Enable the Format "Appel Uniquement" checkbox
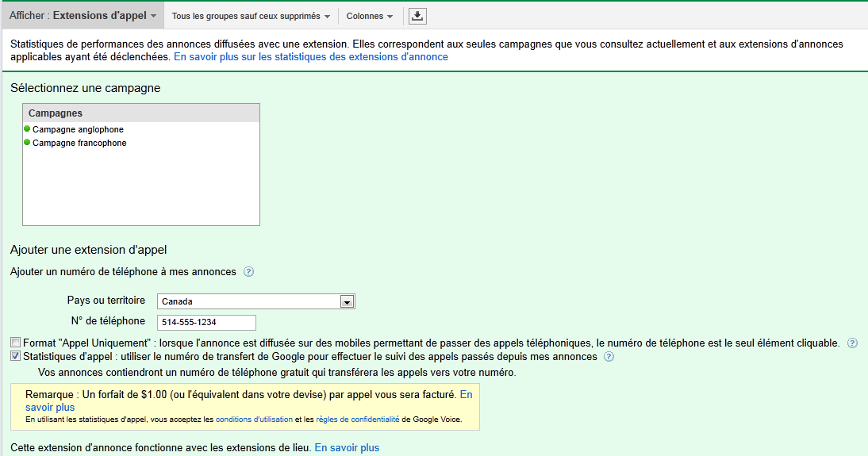The image size is (868, 456). click(16, 343)
